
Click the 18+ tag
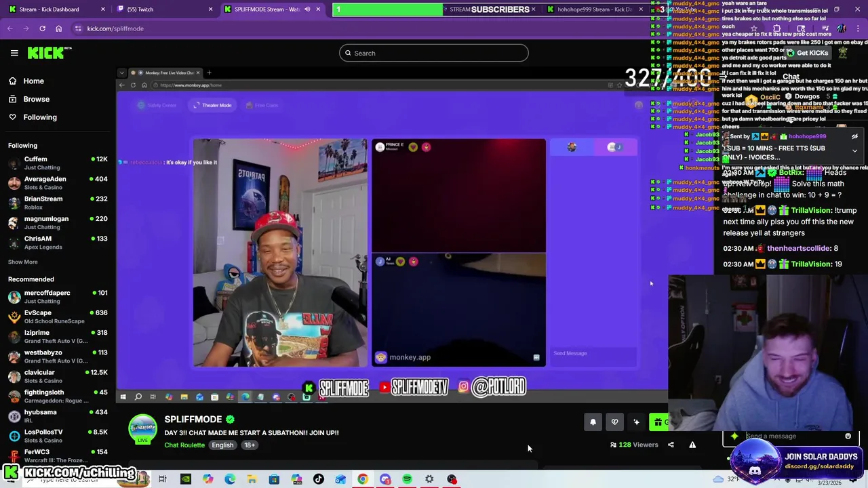click(250, 445)
